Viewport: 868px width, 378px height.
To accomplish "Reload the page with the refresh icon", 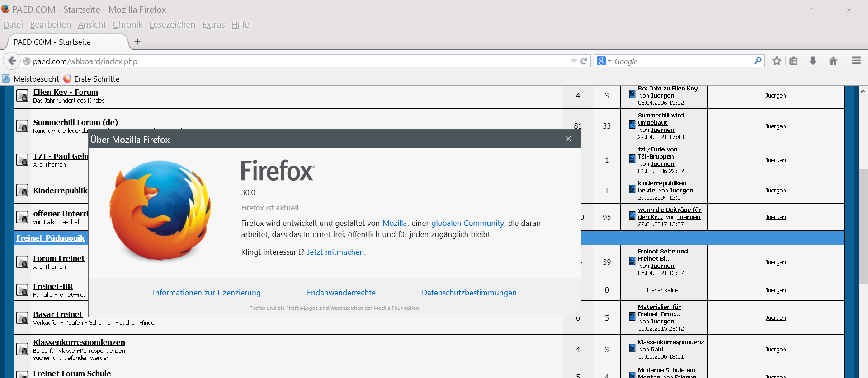I will (x=584, y=61).
